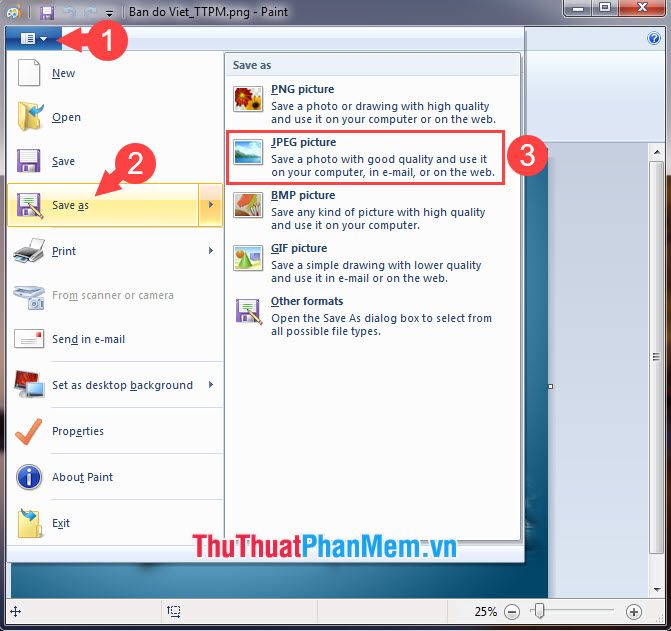Open the Paint file menu button

(34, 39)
